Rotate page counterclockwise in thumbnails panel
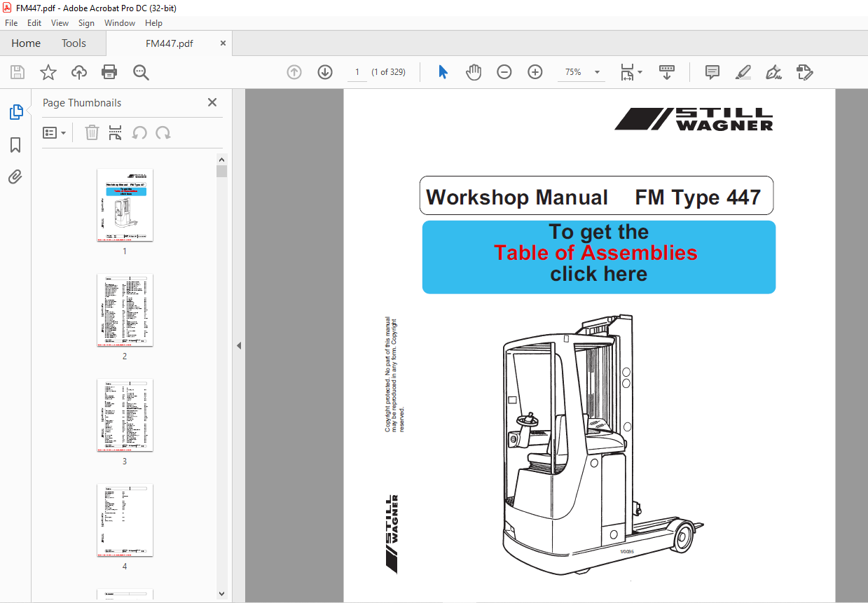Screen dimensions: 868x603 tap(139, 132)
